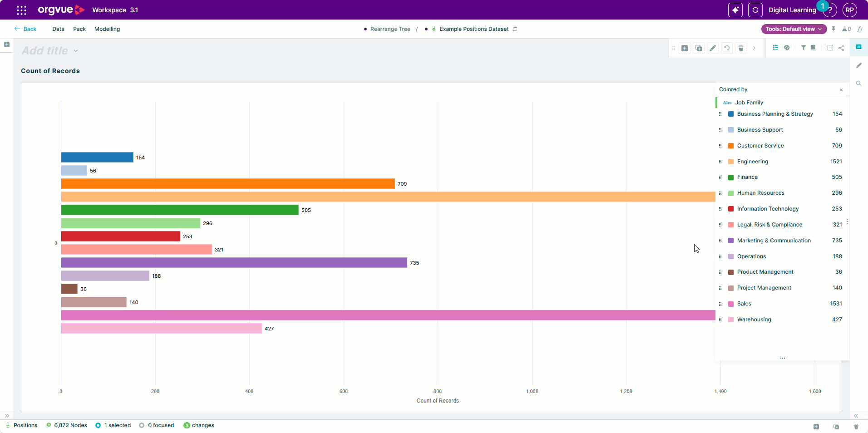This screenshot has width=868, height=433.
Task: Open the color palette icon
Action: pos(787,48)
